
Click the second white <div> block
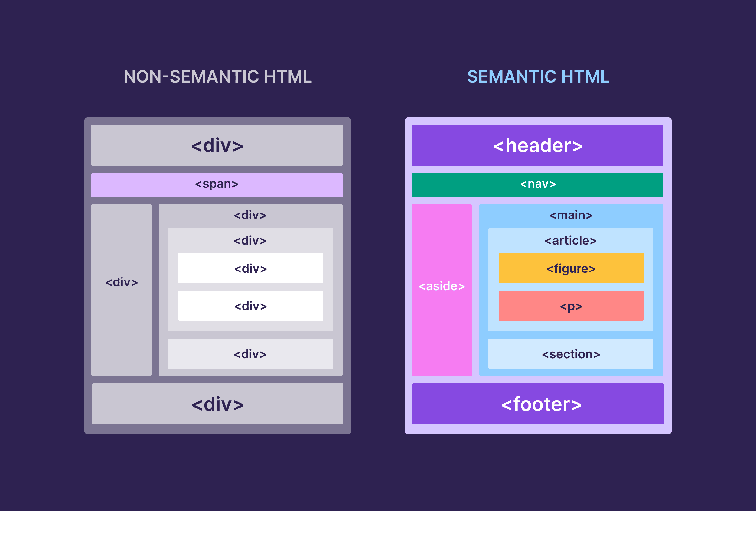click(x=250, y=306)
